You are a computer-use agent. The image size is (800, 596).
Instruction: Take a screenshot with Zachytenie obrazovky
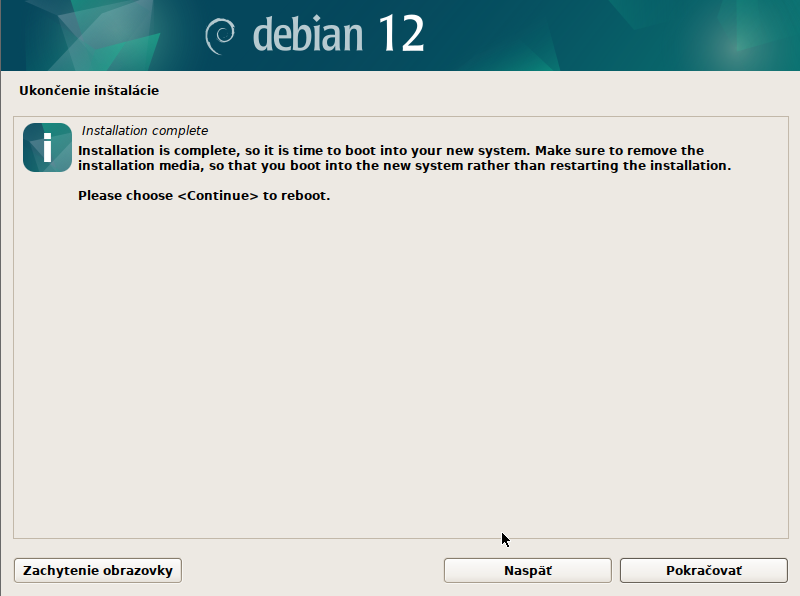[98, 570]
